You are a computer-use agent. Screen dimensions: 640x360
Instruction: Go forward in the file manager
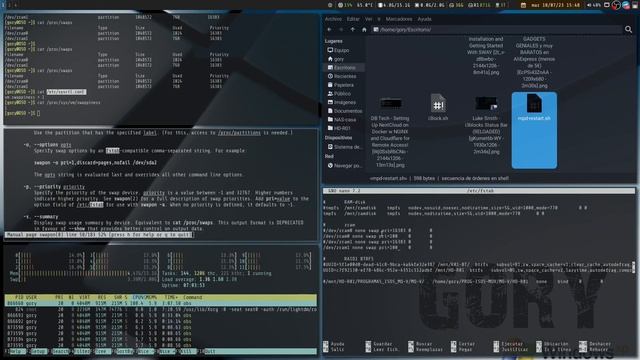point(341,29)
